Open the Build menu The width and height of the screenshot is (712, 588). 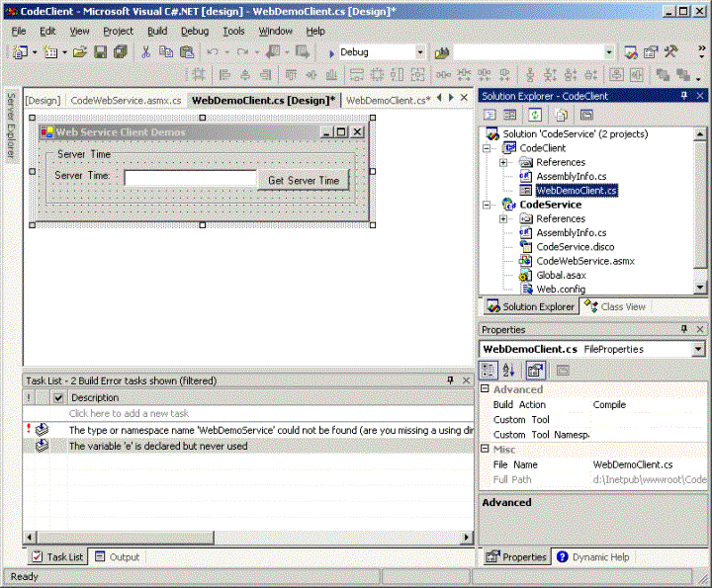pos(157,32)
